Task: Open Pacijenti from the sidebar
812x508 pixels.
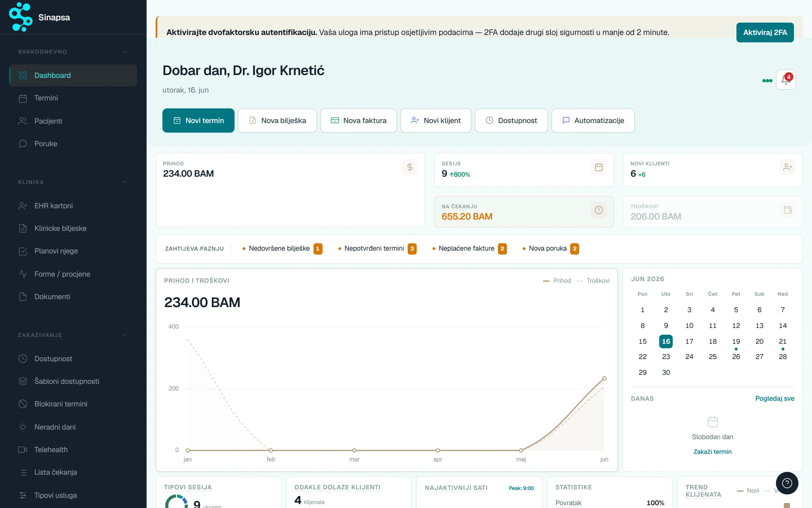Action: [73, 121]
